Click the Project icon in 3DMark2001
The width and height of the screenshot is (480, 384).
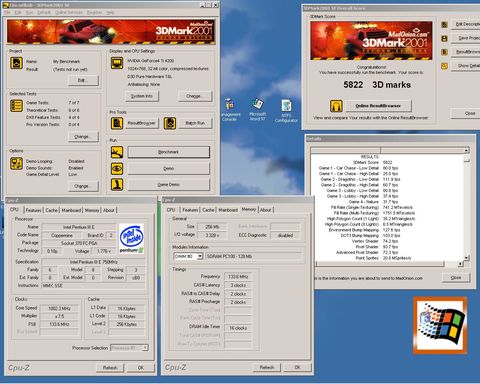(16, 63)
